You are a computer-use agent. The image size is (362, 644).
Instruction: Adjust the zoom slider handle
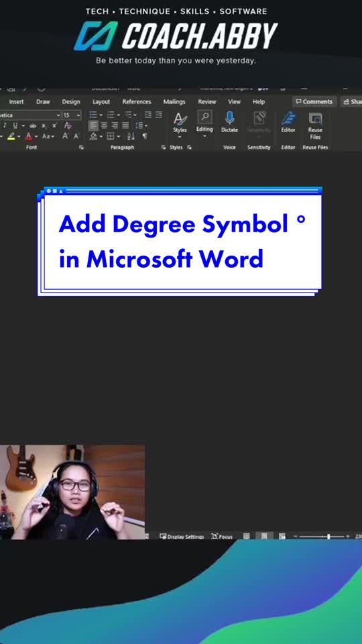click(328, 537)
